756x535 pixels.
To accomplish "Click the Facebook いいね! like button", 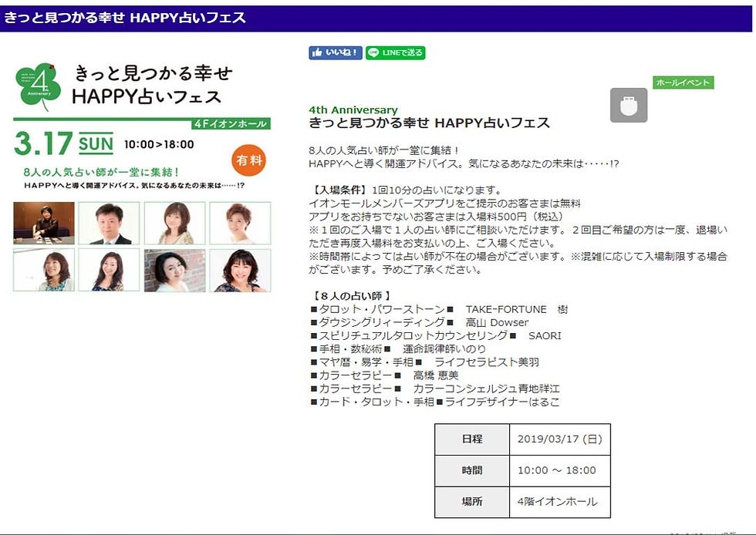I will pos(335,52).
